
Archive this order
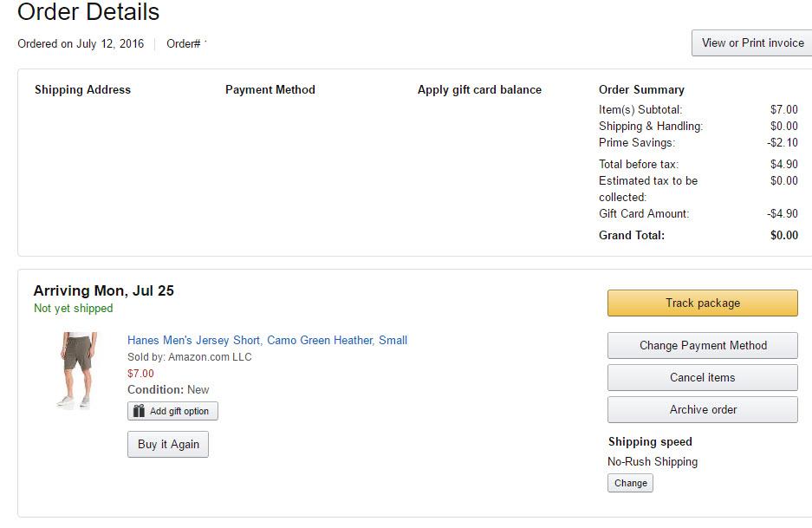[x=703, y=409]
